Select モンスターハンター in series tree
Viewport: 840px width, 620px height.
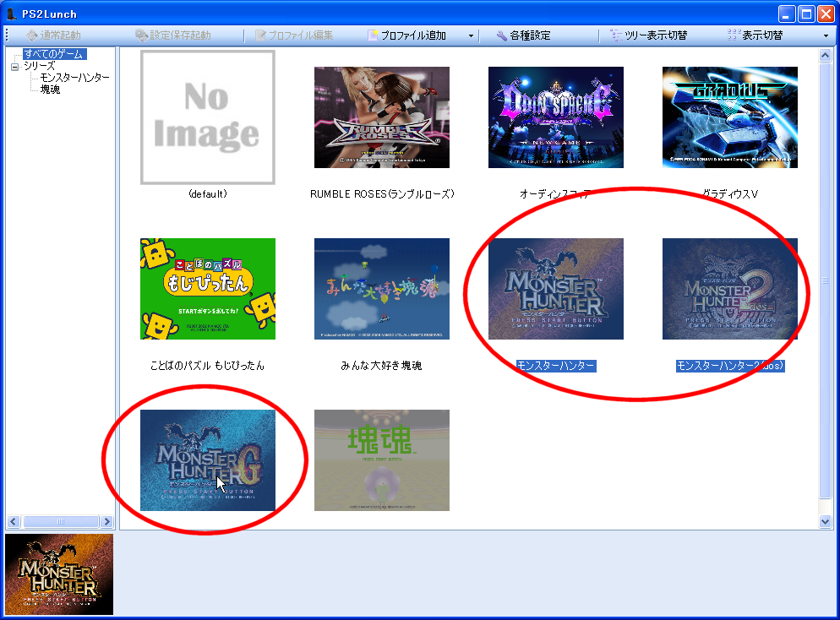74,78
